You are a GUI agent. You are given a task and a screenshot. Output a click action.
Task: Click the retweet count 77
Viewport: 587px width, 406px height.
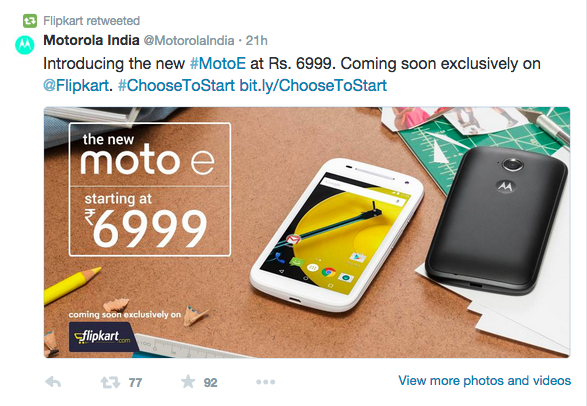pyautogui.click(x=135, y=383)
